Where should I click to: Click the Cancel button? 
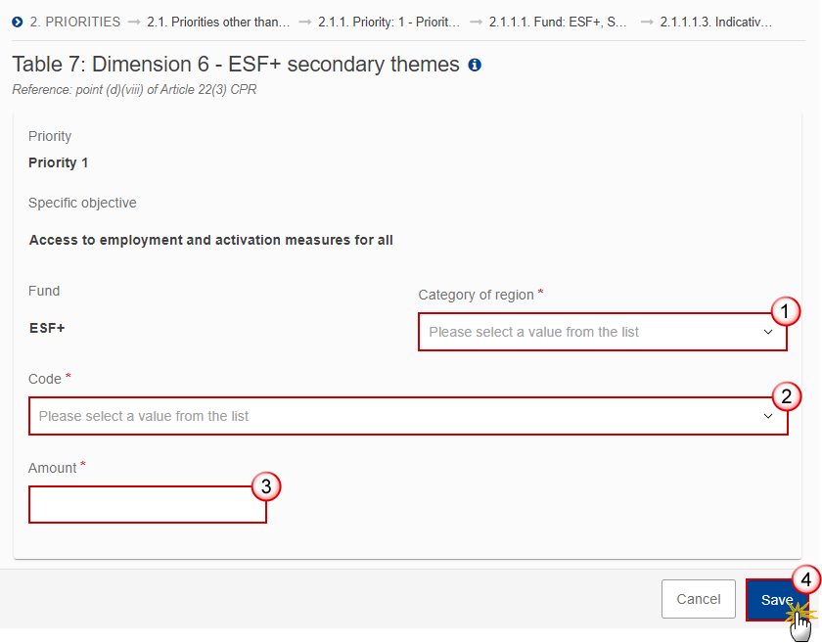tap(699, 599)
